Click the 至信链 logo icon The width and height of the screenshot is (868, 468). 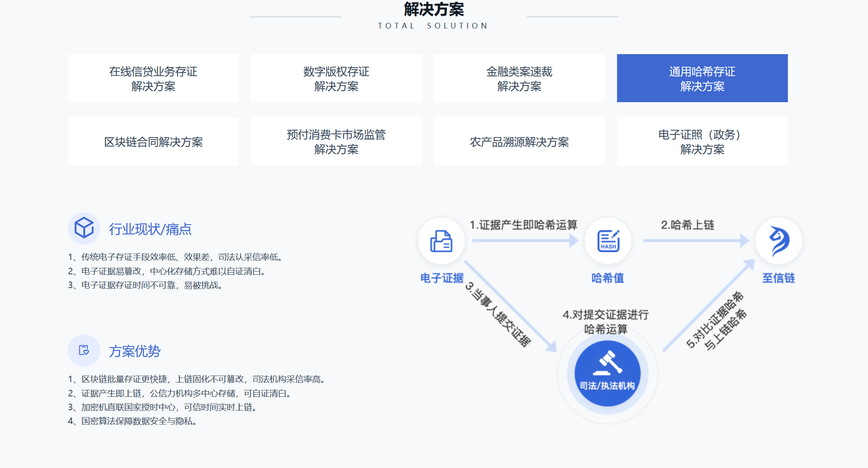[779, 241]
